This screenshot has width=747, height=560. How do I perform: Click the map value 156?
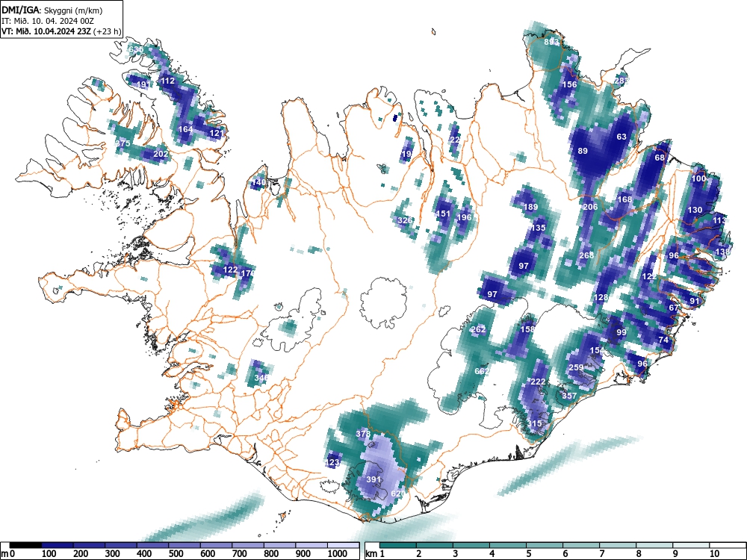pyautogui.click(x=570, y=84)
